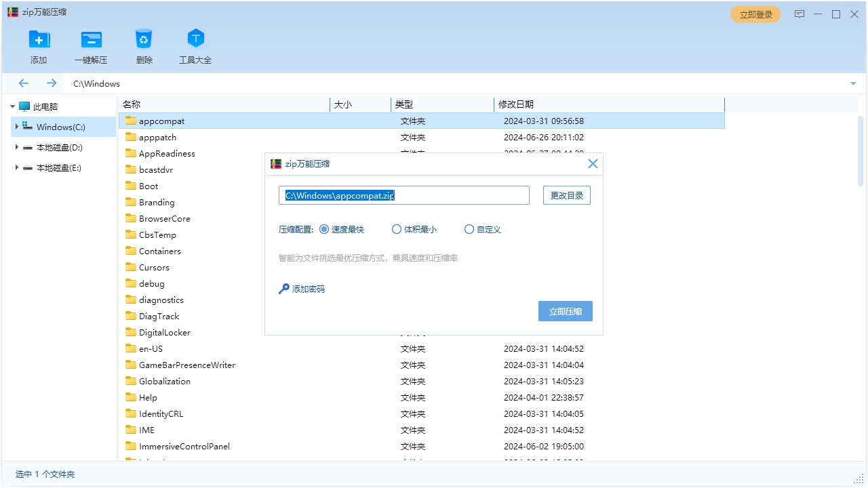Choose the 体积最小 compression option
868x488 pixels.
[x=396, y=229]
